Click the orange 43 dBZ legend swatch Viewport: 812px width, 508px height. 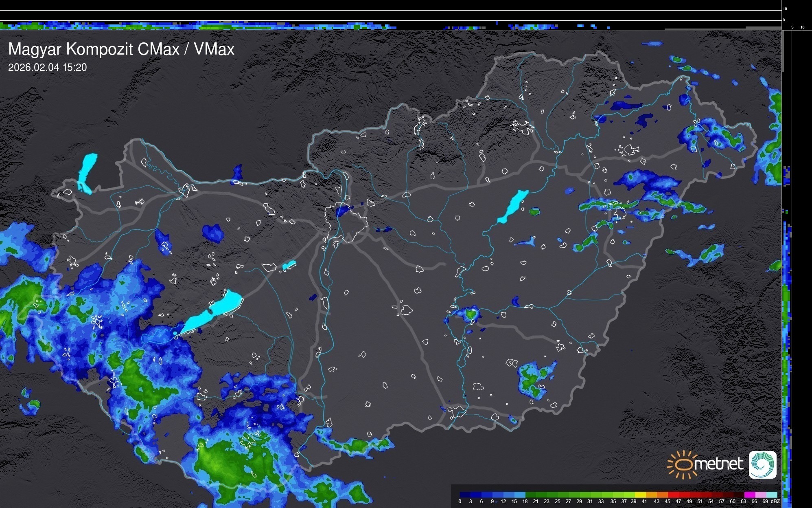click(662, 495)
